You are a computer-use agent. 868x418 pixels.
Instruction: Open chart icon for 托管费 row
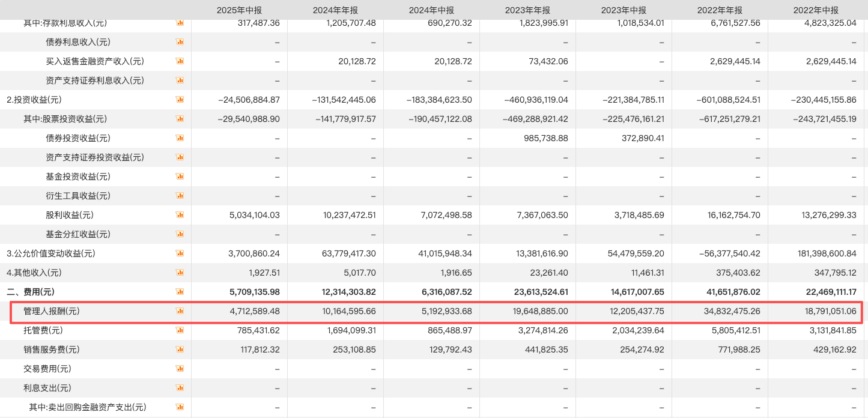coord(180,330)
